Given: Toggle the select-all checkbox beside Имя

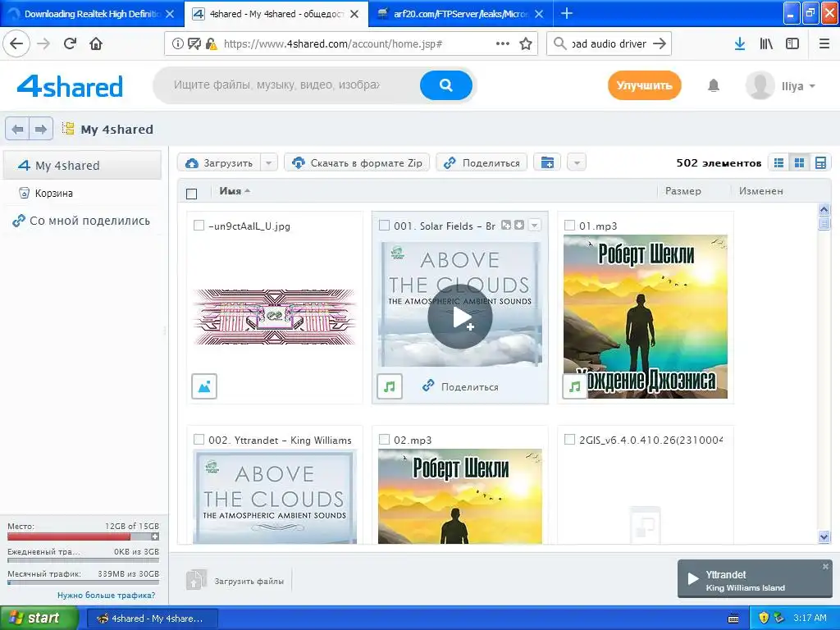Looking at the screenshot, I should click(191, 194).
